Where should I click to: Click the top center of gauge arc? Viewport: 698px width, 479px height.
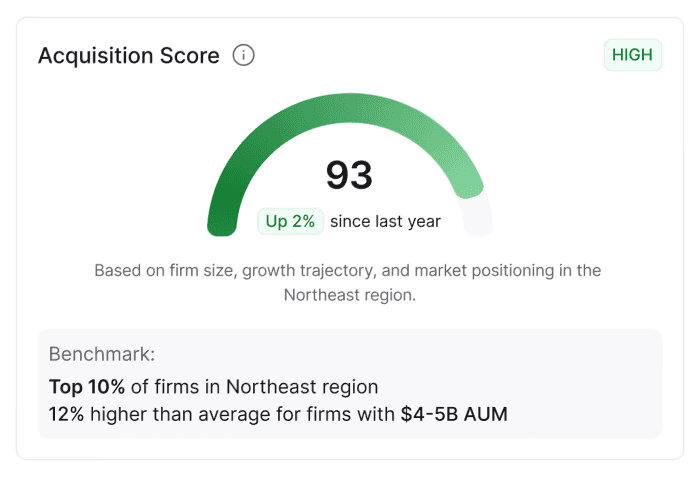tap(350, 107)
